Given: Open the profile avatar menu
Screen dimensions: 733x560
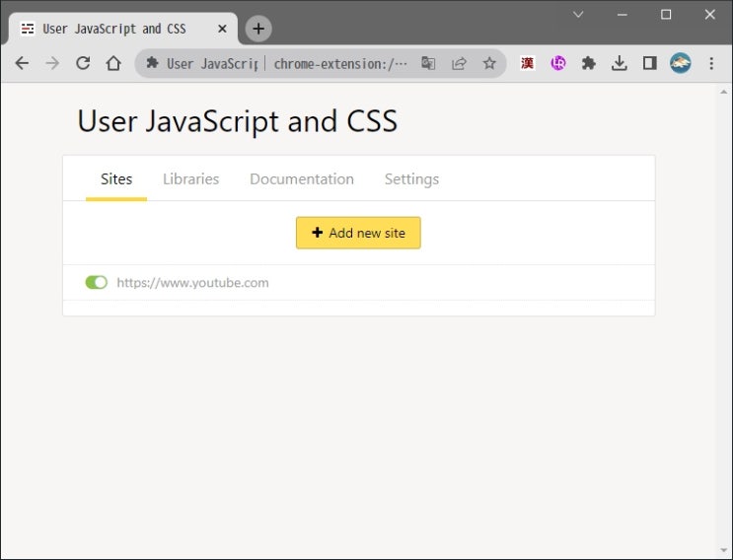Looking at the screenshot, I should [x=680, y=63].
